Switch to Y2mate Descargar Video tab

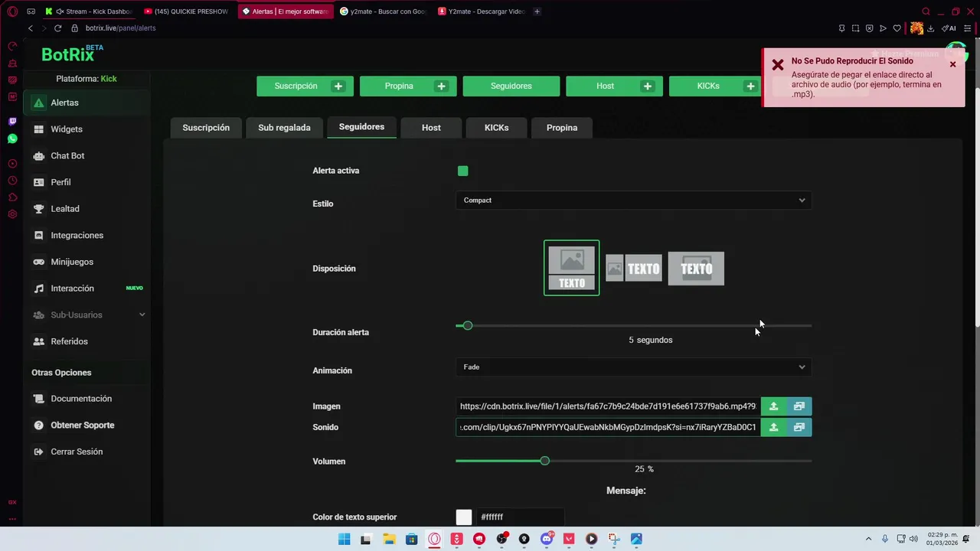pyautogui.click(x=482, y=11)
